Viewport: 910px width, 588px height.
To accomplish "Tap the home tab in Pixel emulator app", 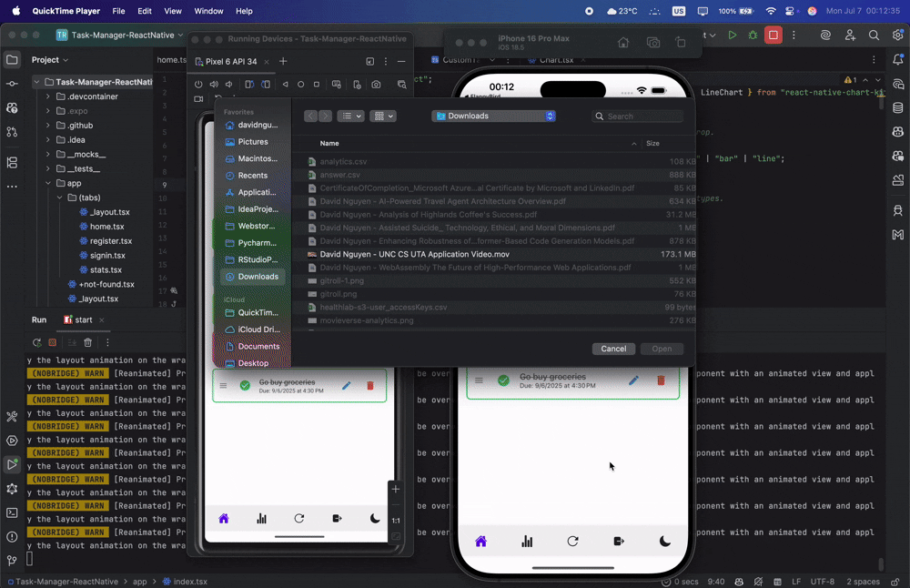I will point(224,518).
